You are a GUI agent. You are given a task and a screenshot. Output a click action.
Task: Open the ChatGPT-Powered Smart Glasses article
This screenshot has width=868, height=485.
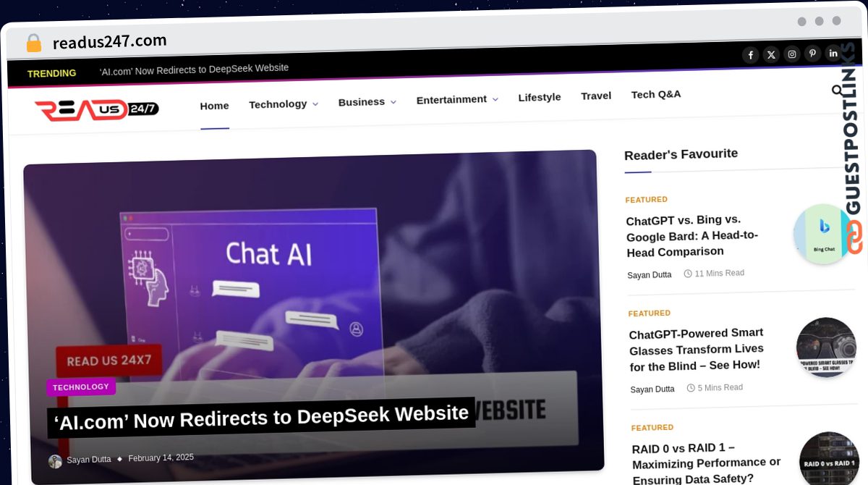697,350
